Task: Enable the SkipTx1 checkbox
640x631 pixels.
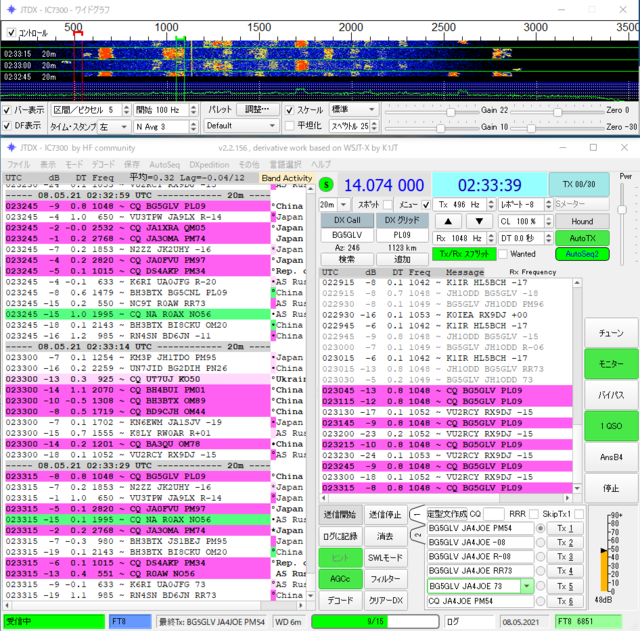Action: (578, 514)
